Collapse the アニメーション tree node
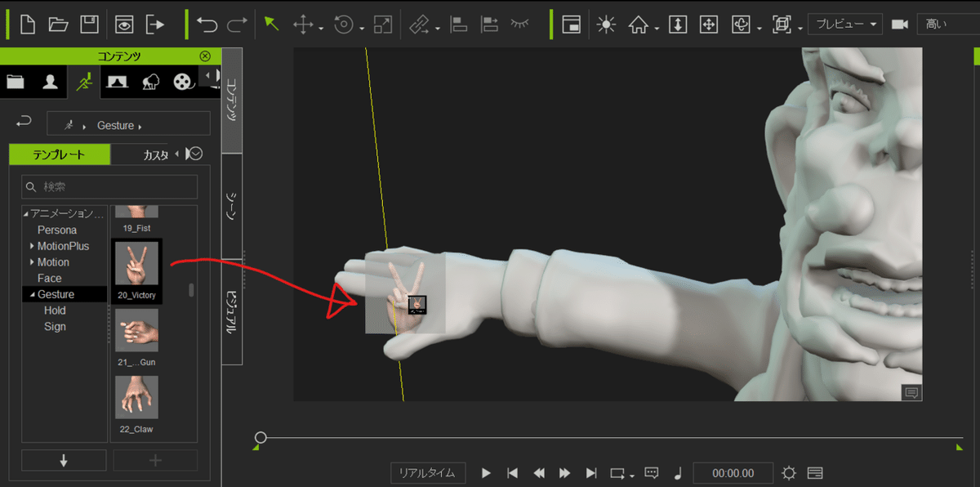The width and height of the screenshot is (980, 487). tap(25, 214)
